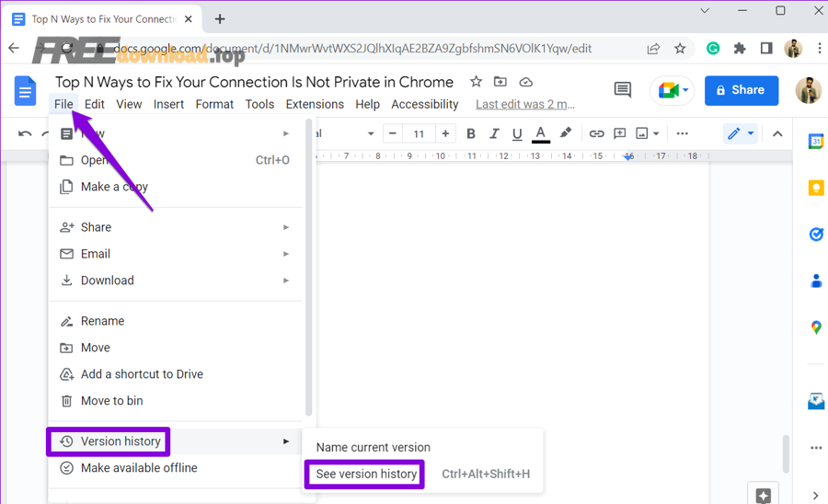Open Contacts side panel icon
Screen dimensions: 828x504
pyautogui.click(x=816, y=281)
